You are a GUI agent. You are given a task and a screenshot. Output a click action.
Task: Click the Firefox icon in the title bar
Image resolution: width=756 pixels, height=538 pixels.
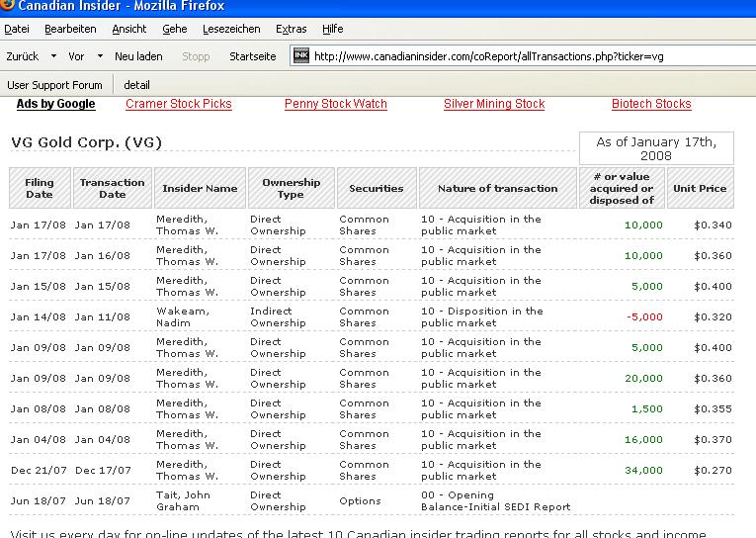click(8, 5)
